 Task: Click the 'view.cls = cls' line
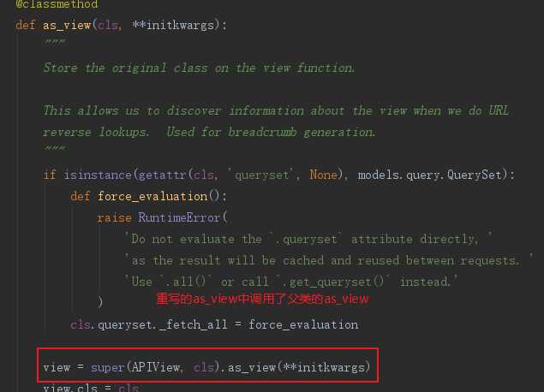click(91, 388)
